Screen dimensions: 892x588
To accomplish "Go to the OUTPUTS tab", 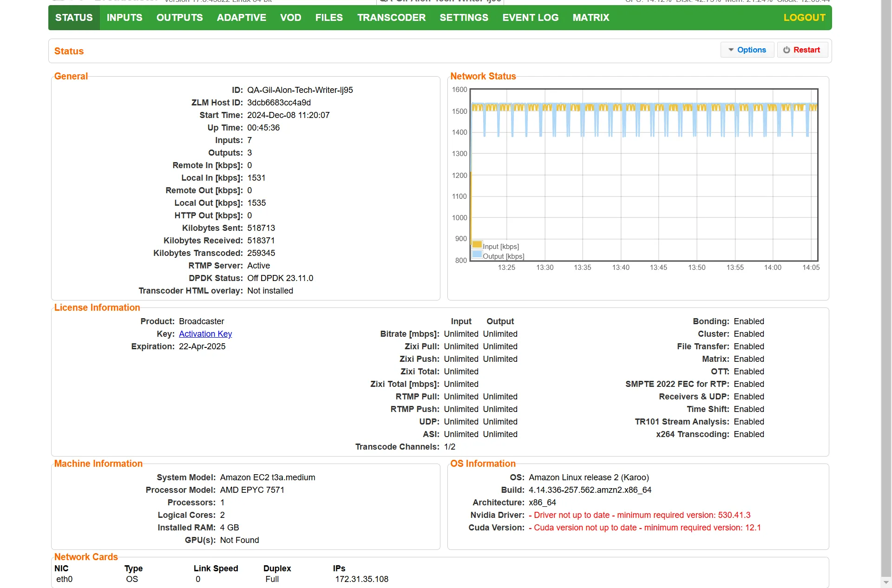I will click(180, 18).
